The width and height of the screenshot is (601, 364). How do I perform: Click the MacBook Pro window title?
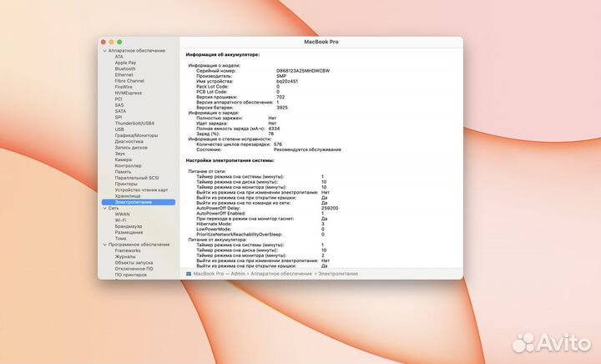pyautogui.click(x=321, y=42)
